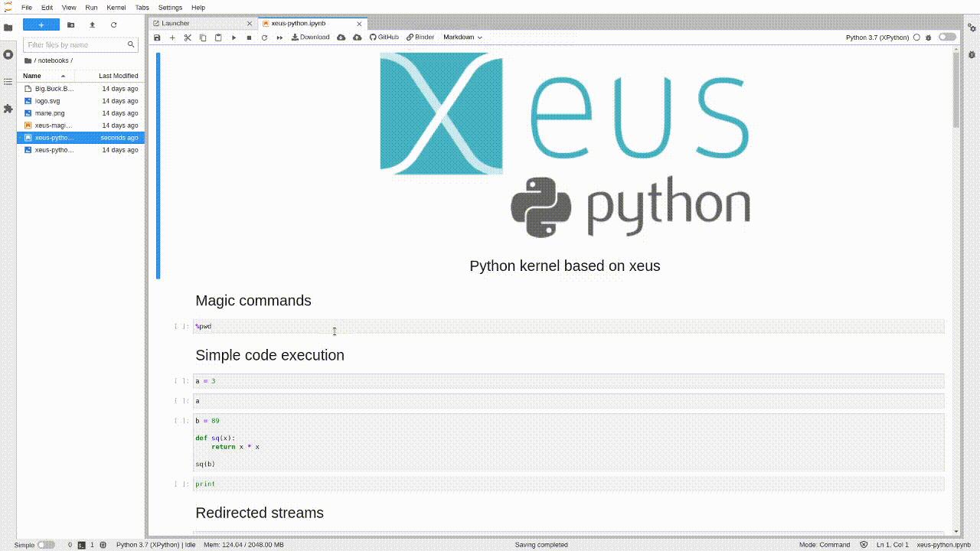Restart the kernel icon in toolbar
Screen dimensions: 980x551
coord(264,37)
